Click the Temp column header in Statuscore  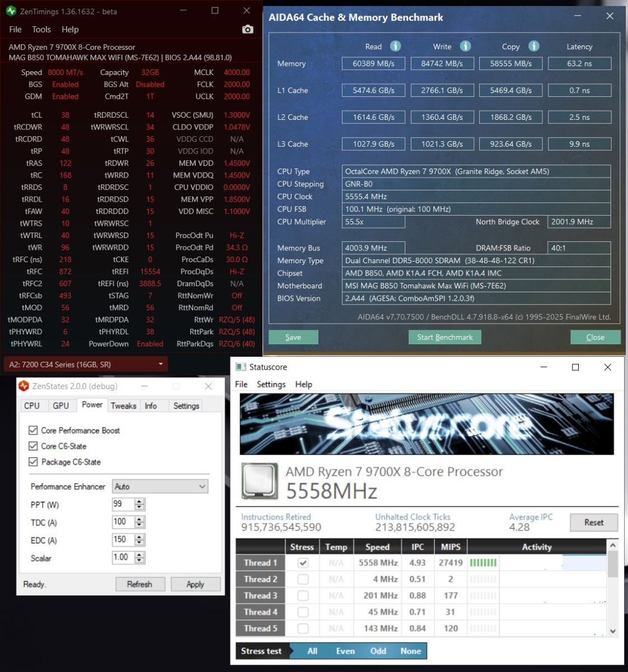click(x=336, y=547)
